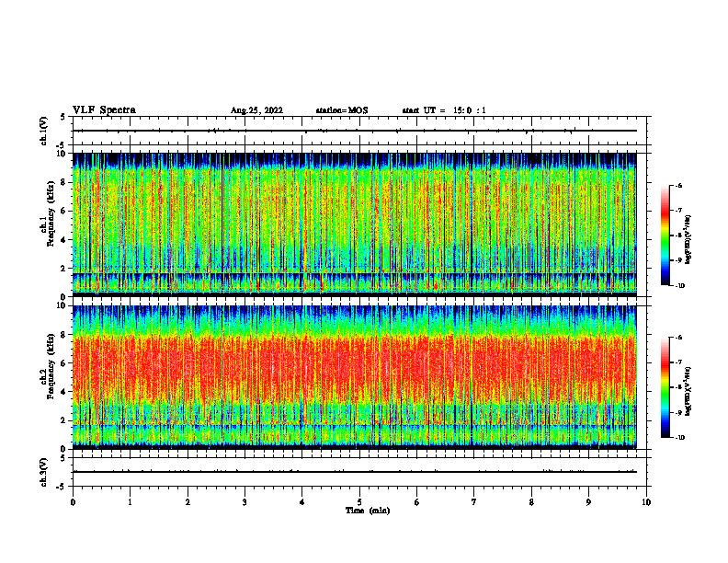
Task: Click the ch.2 spectrogram panel
Action: pyautogui.click(x=354, y=377)
